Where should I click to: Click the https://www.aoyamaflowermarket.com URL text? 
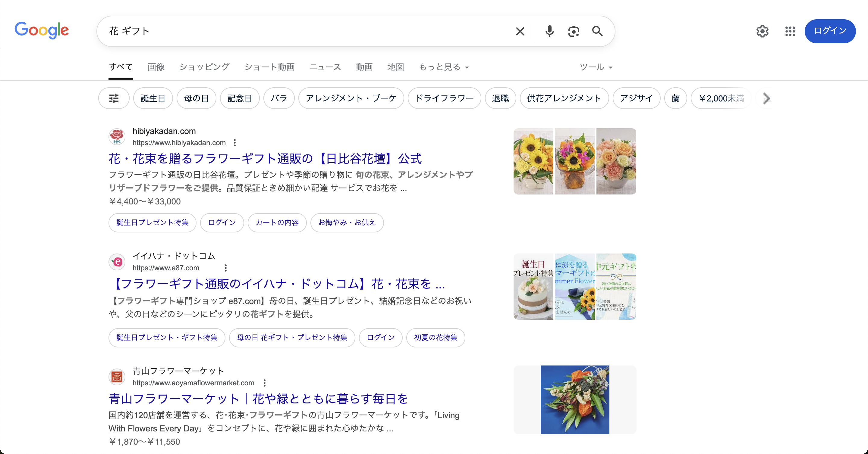click(x=193, y=383)
